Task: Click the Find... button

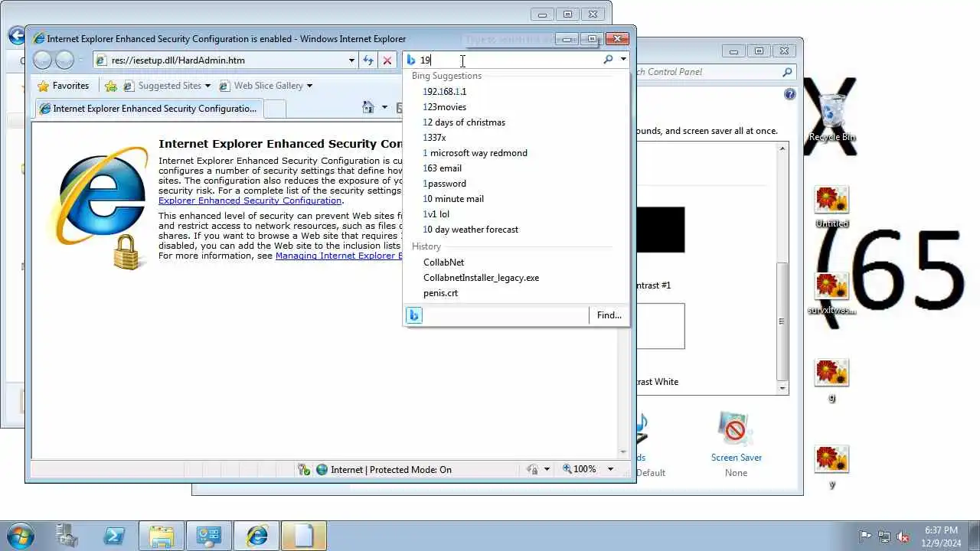Action: pos(609,315)
